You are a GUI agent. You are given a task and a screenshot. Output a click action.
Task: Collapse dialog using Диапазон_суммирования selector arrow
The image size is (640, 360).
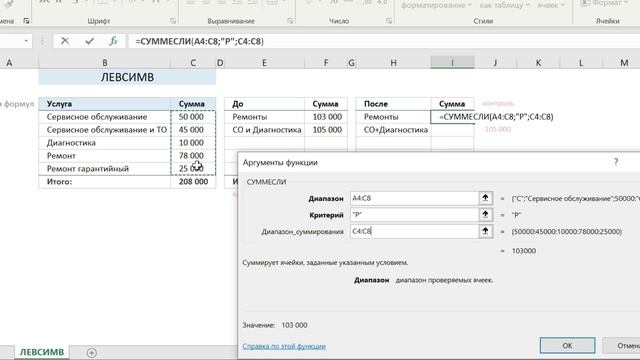click(485, 231)
